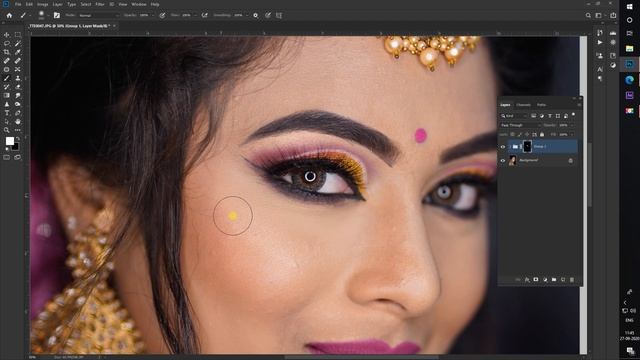Viewport: 640px width, 360px height.
Task: Open the Filter menu
Action: click(x=100, y=4)
